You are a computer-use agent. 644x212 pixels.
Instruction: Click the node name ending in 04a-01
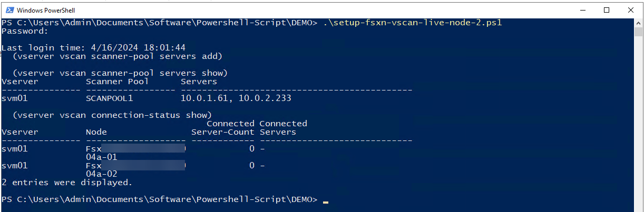click(x=101, y=157)
